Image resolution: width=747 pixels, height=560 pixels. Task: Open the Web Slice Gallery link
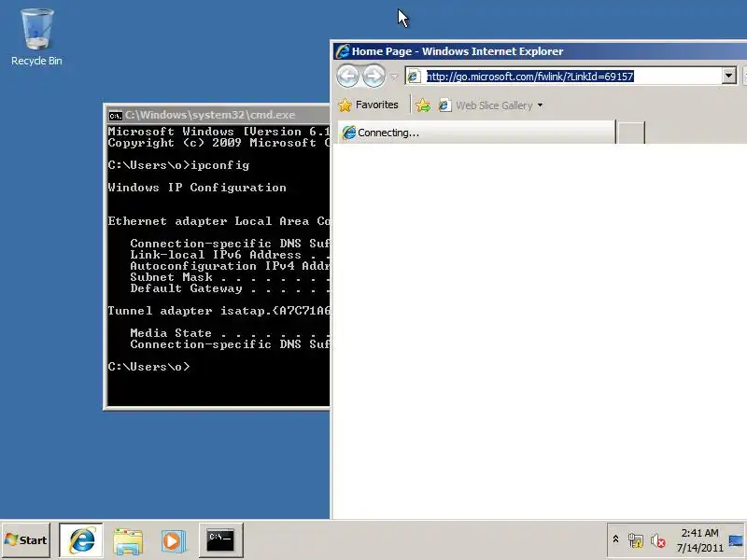(494, 105)
